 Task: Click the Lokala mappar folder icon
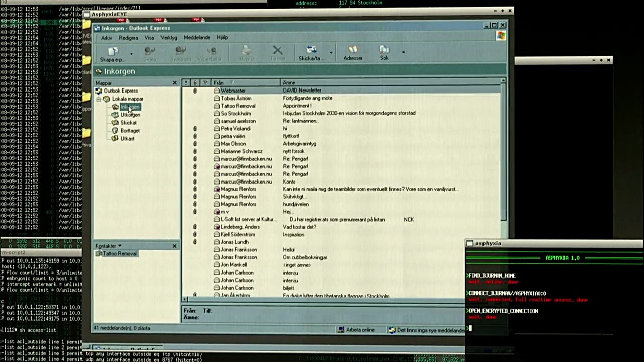(107, 99)
